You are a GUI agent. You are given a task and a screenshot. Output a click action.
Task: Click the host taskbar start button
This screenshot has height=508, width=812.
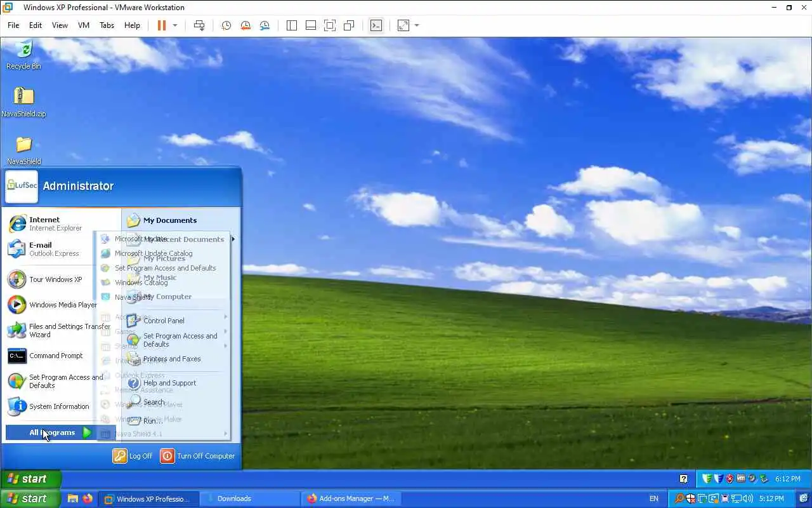[30, 498]
